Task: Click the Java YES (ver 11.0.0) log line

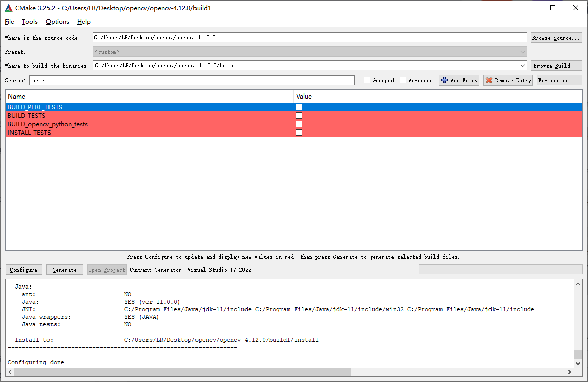Action: (x=101, y=302)
